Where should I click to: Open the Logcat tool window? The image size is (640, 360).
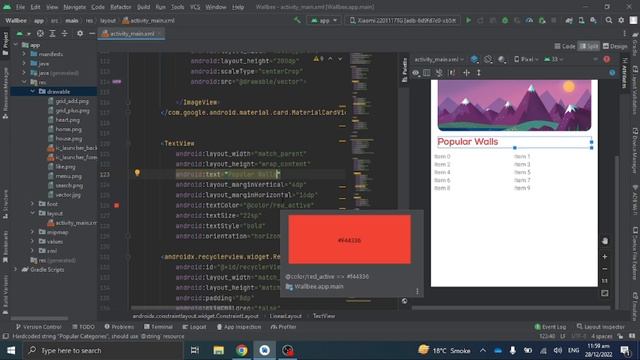pyautogui.click(x=194, y=327)
